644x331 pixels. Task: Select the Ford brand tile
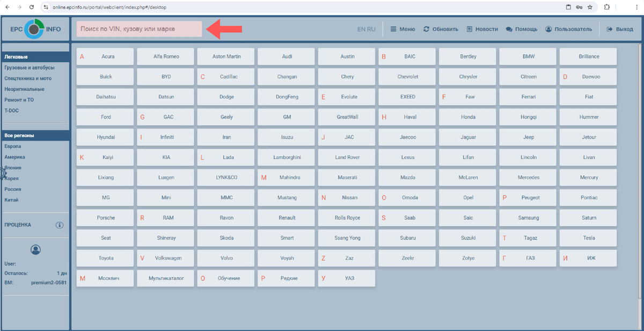tap(105, 117)
